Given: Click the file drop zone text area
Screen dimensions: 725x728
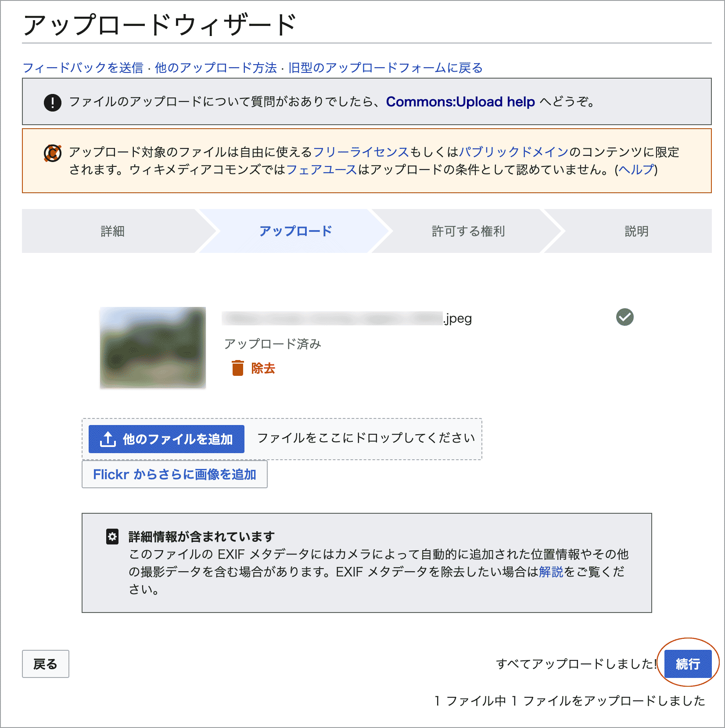Looking at the screenshot, I should (x=366, y=438).
